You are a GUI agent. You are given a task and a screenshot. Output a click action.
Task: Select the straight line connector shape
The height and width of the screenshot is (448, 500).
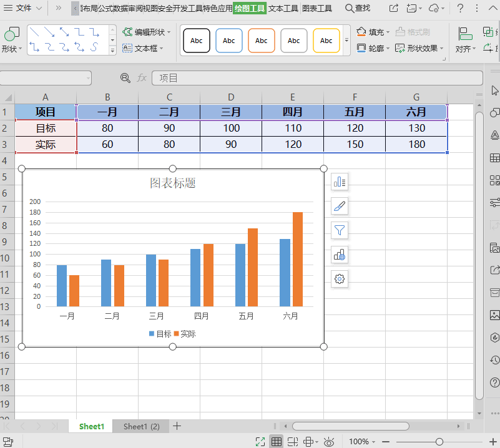point(34,32)
